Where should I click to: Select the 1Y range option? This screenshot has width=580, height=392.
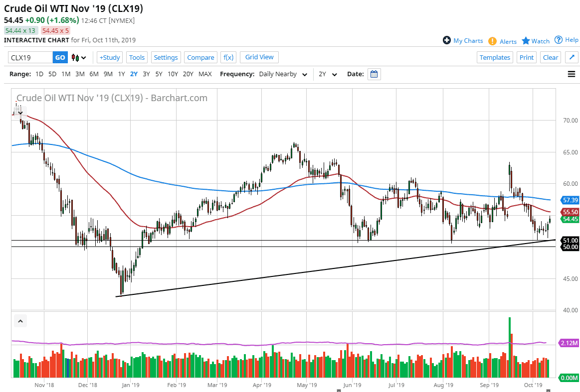pos(121,74)
